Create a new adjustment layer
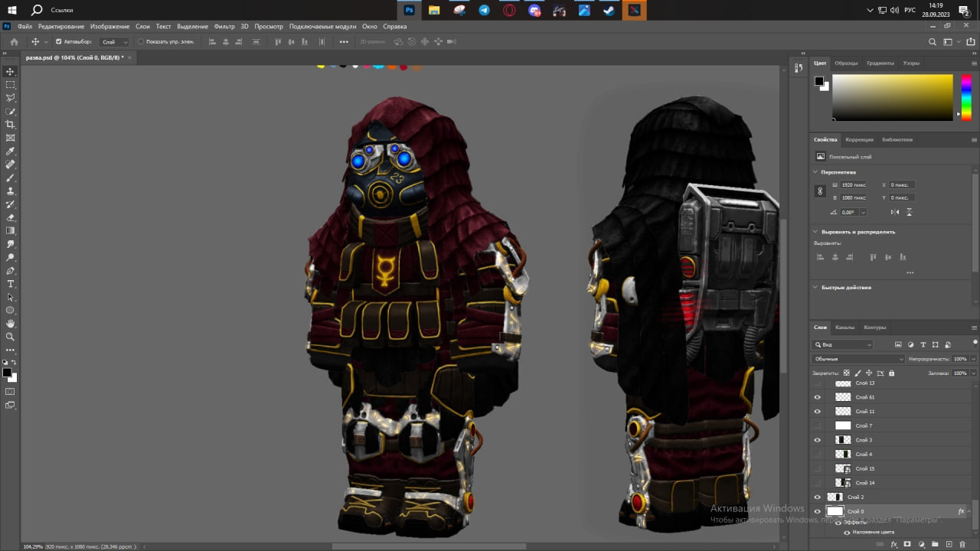The image size is (980, 551). (921, 545)
